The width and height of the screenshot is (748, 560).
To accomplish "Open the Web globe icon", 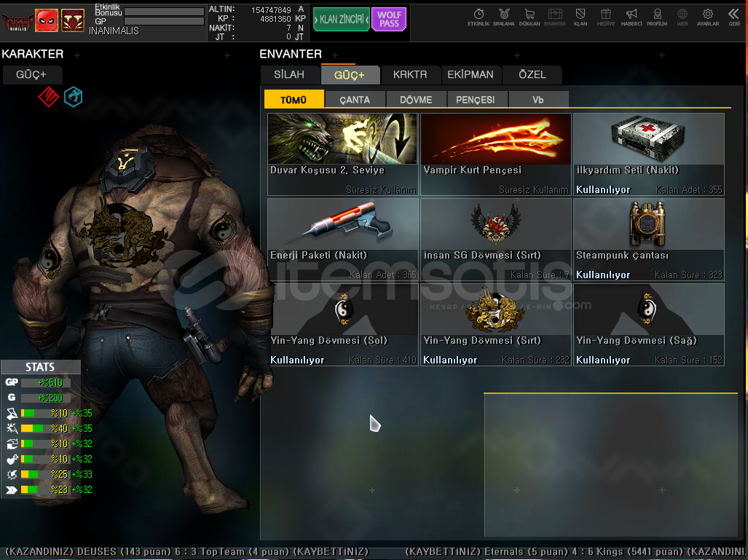I will pyautogui.click(x=682, y=17).
